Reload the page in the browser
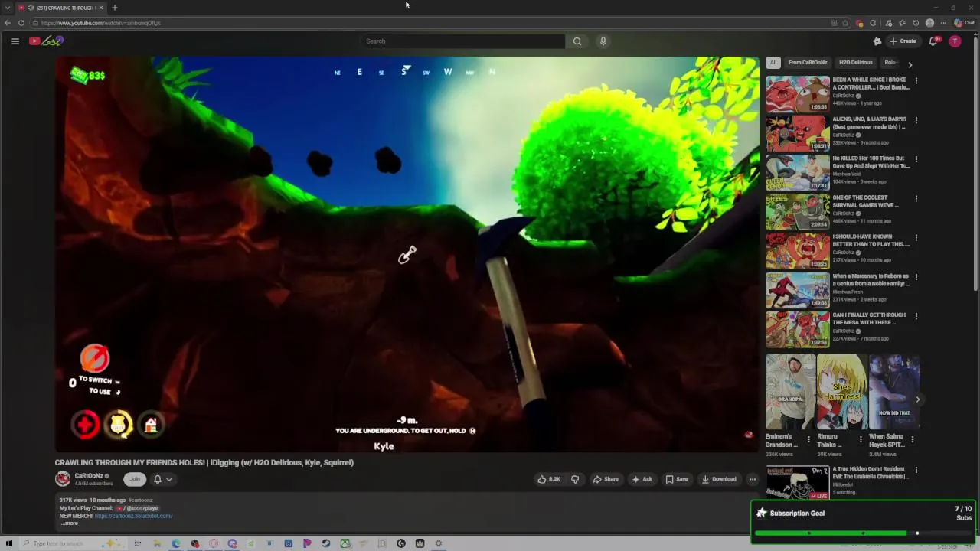980x551 pixels. [21, 23]
